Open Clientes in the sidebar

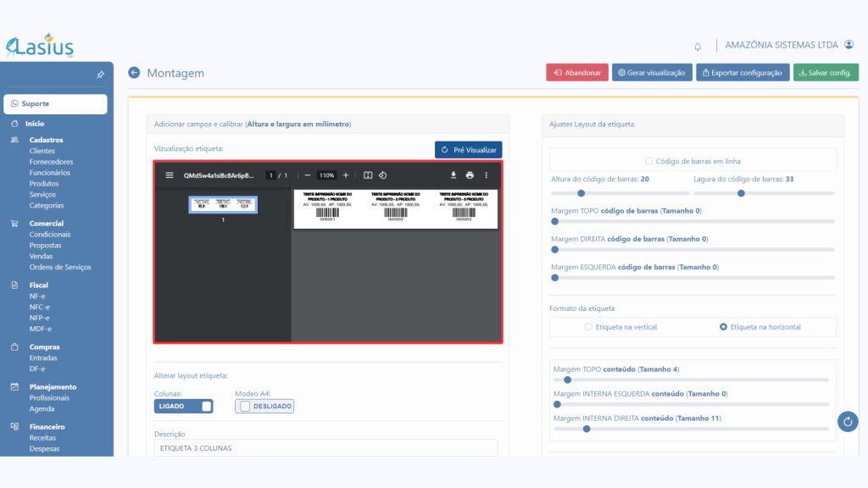click(x=42, y=151)
